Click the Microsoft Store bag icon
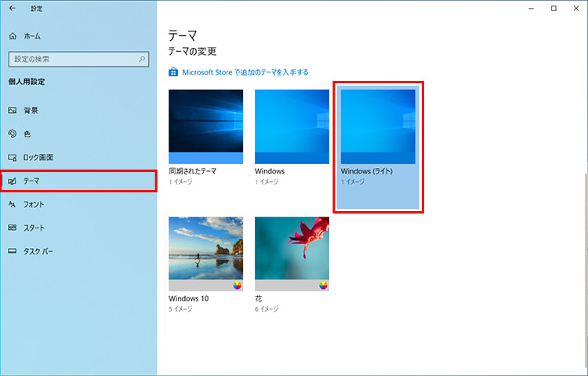This screenshot has height=376, width=588. pos(173,72)
